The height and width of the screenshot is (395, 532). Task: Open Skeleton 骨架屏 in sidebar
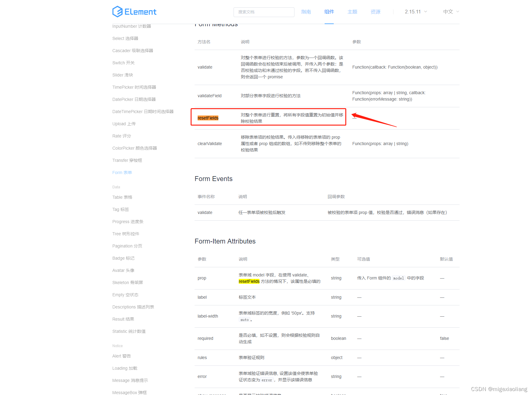click(127, 283)
